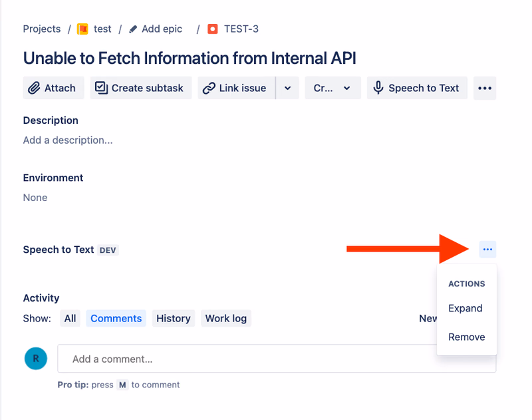
Task: Click the Speech to Text toolbar button
Action: click(x=417, y=88)
